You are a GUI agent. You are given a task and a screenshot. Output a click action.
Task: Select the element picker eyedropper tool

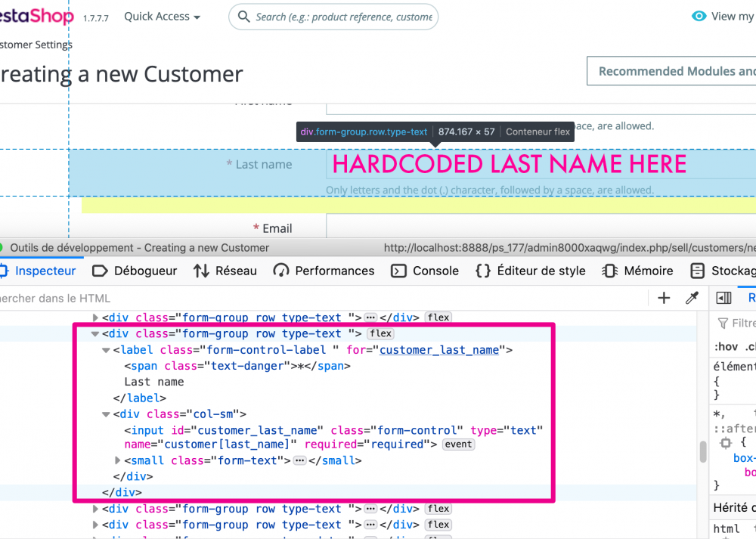pos(692,299)
